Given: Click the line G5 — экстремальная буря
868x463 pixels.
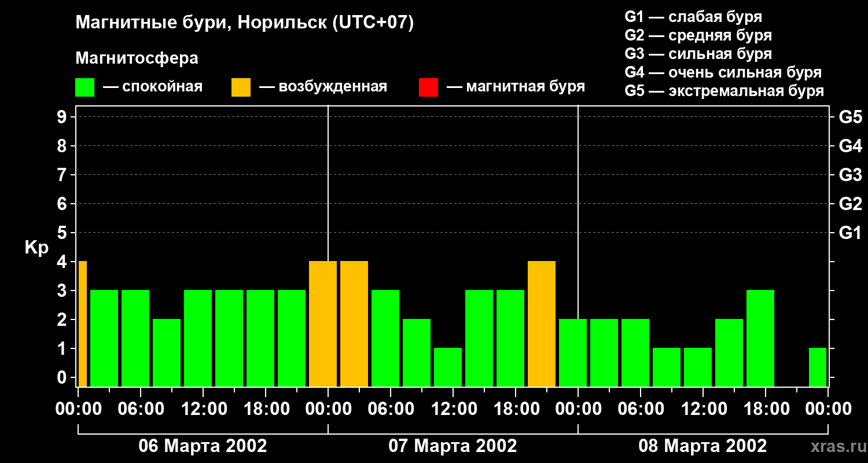Looking at the screenshot, I should [x=724, y=91].
